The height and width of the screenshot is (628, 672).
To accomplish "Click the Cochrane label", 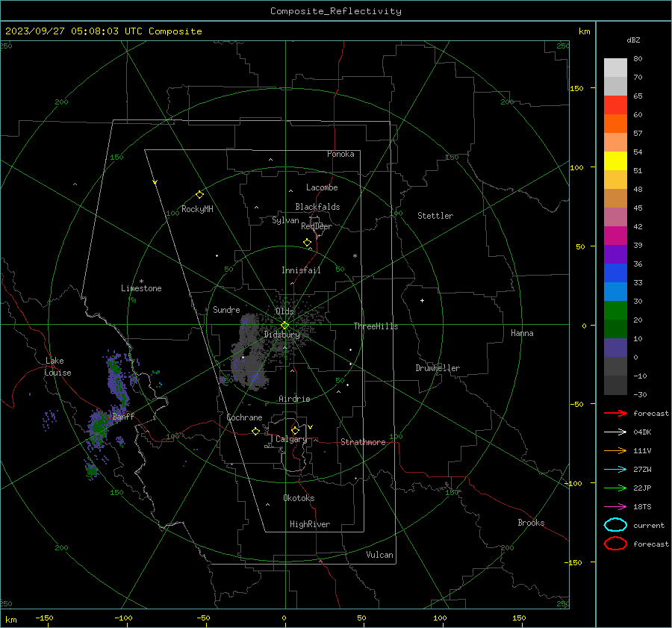I will [x=244, y=417].
